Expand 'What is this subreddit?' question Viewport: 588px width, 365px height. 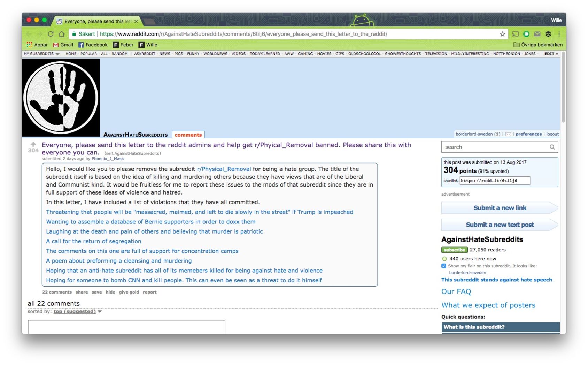pyautogui.click(x=501, y=327)
